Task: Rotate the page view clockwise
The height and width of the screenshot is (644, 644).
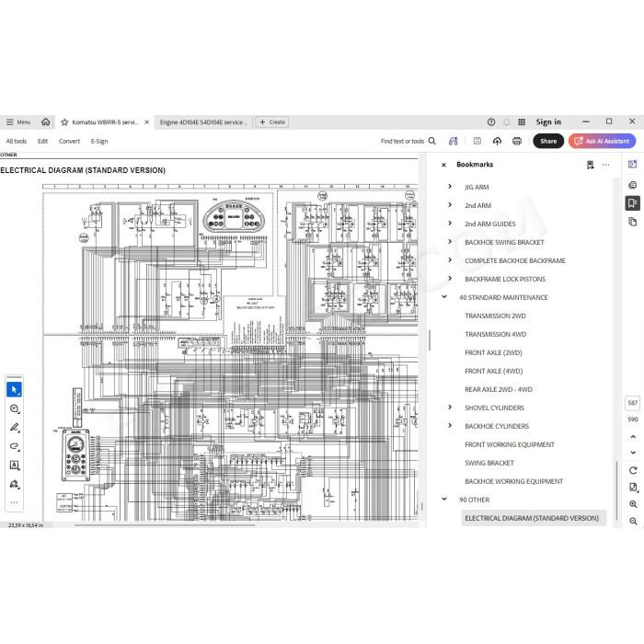Action: (x=633, y=470)
